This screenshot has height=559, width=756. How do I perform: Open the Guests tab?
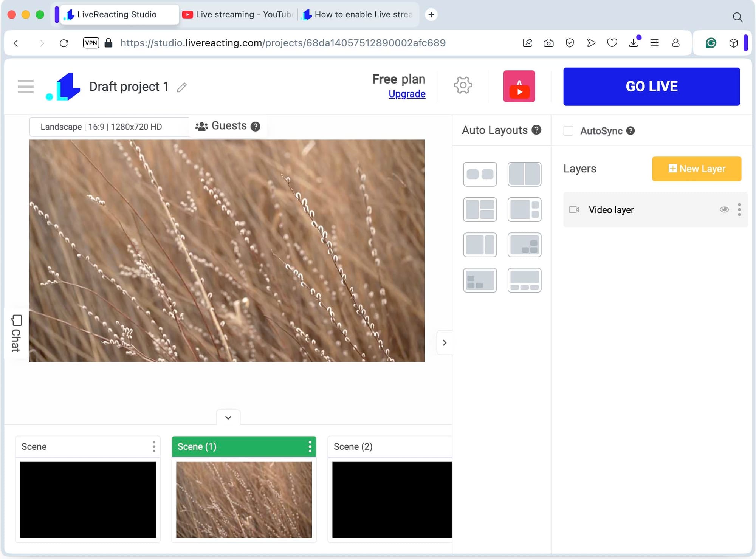(x=228, y=126)
